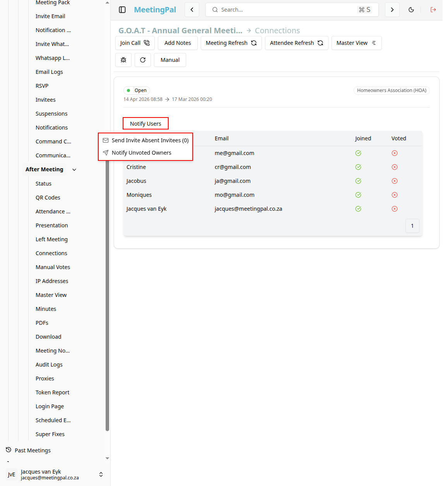The image size is (448, 486).
Task: Click the joined checkmark for Jacobus
Action: click(358, 181)
